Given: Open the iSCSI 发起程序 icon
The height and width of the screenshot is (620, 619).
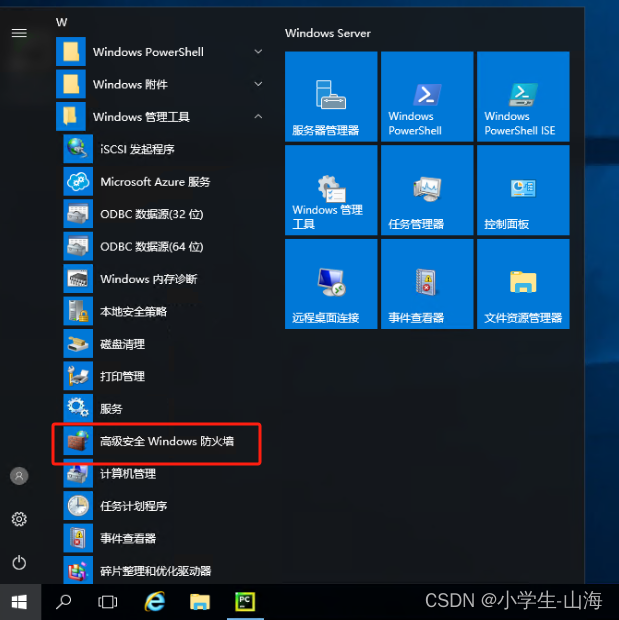Looking at the screenshot, I should point(78,149).
